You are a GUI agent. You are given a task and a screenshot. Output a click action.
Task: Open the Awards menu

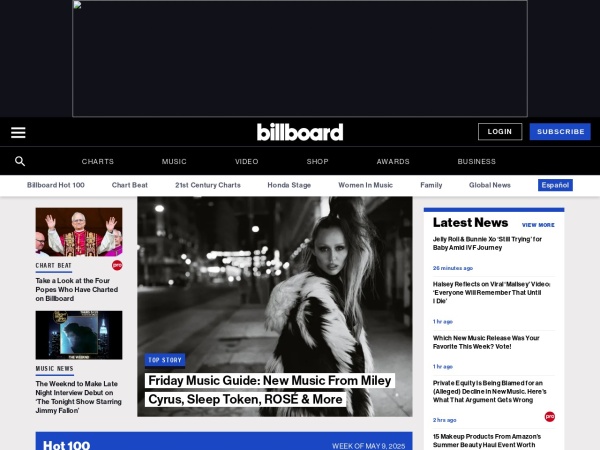point(393,161)
